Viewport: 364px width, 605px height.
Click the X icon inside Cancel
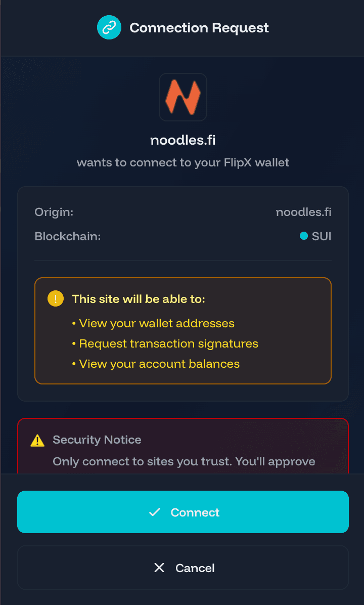(x=159, y=568)
